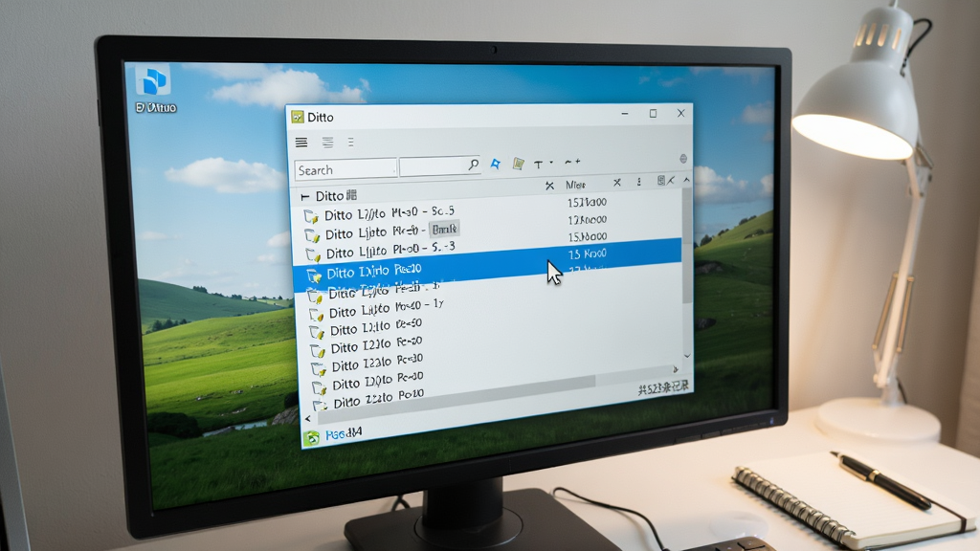Open the vertical dots menu in the list header
This screenshot has height=551, width=980.
coord(638,182)
